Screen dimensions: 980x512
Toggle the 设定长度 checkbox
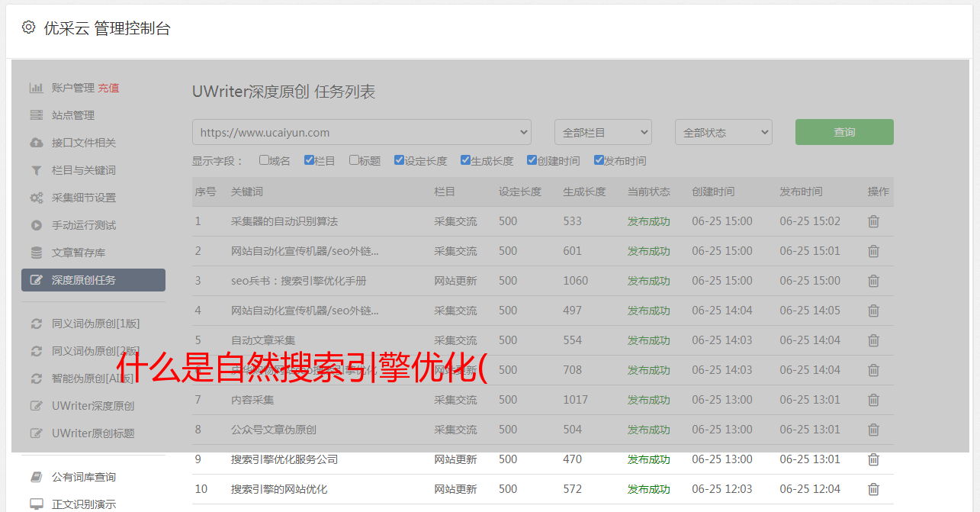[399, 160]
